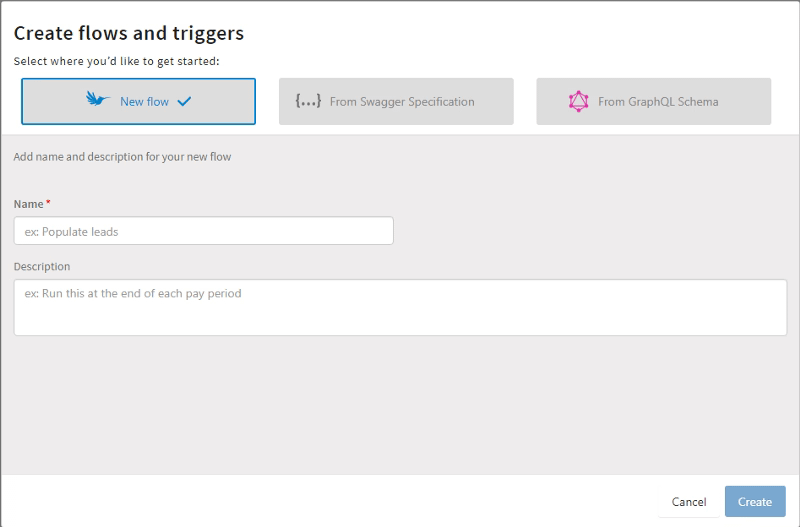Pick the From GraphQL Schema option
Screen dimensions: 800x527
point(653,101)
